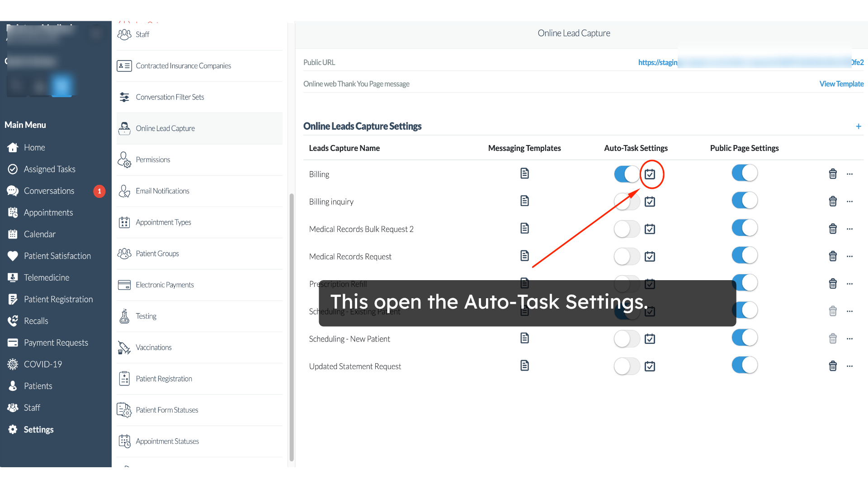This screenshot has width=868, height=488.
Task: Enable Updated Statement Request auto-task switch
Action: (x=627, y=366)
